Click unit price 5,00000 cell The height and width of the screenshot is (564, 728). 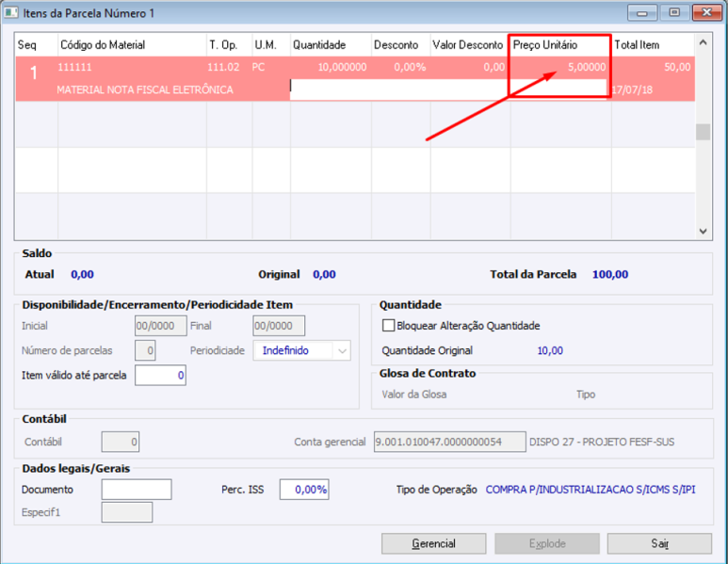coord(587,67)
